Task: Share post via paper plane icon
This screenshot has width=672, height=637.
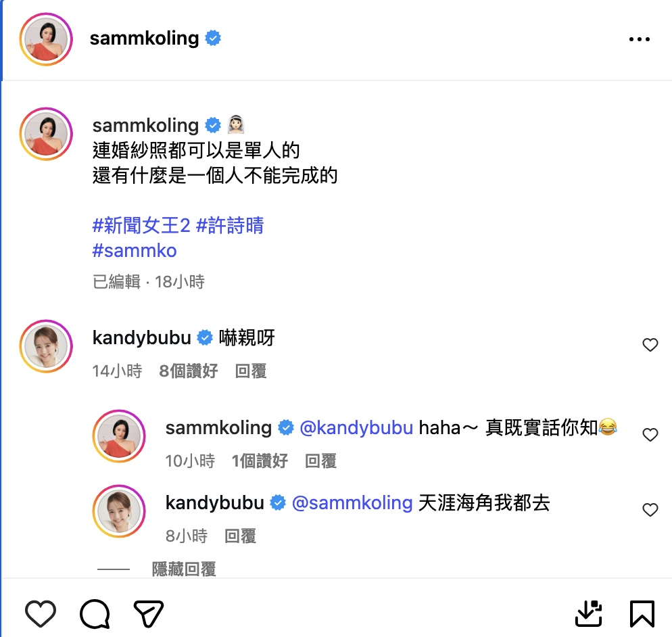Action: (148, 614)
